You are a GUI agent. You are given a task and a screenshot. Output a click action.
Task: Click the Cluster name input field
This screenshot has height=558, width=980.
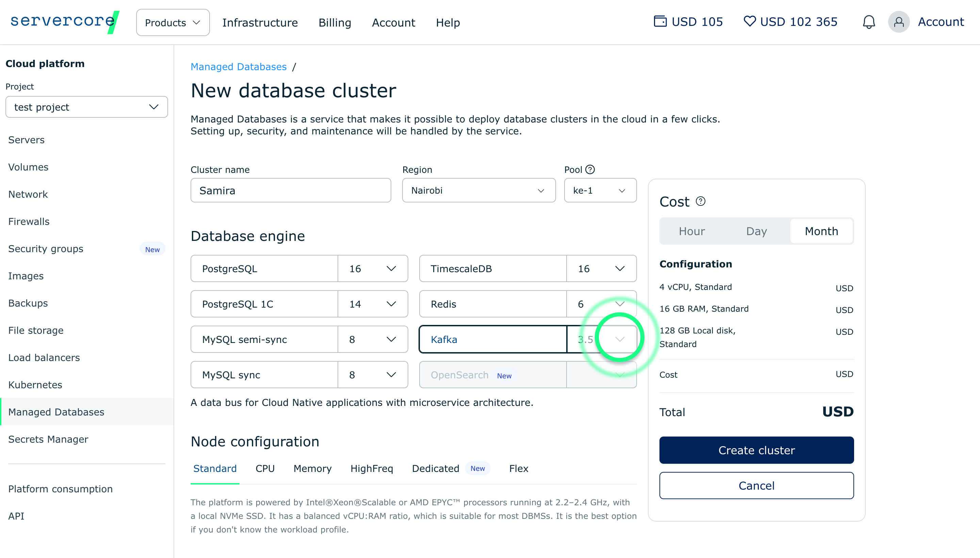tap(291, 191)
